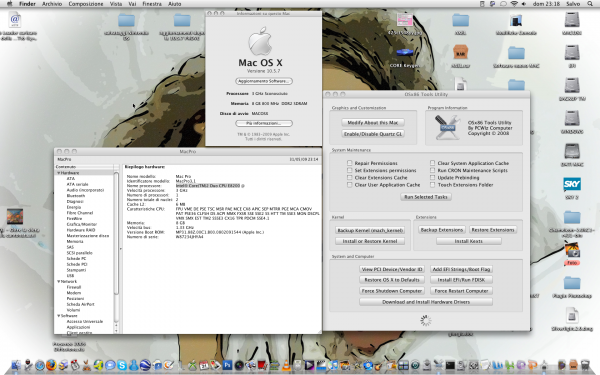600x375 pixels.
Task: Select Bluetooth in System Profiler sidebar
Action: point(76,196)
